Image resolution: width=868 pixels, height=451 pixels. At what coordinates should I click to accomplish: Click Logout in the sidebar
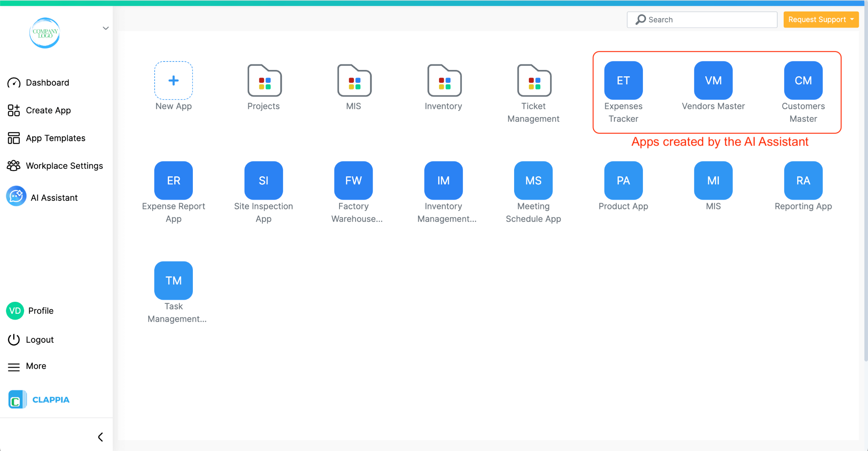point(39,339)
